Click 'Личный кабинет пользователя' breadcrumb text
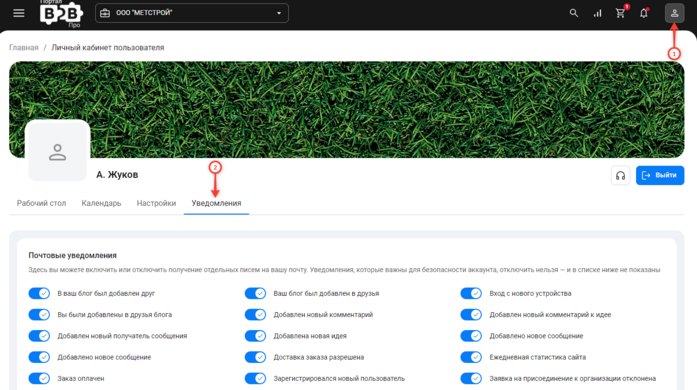The image size is (697, 390). click(108, 48)
